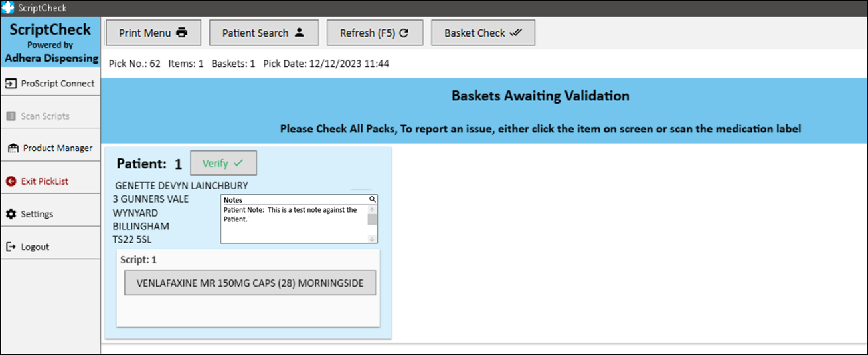This screenshot has height=355, width=868.
Task: Click the double-check icon on Basket Check
Action: pyautogui.click(x=516, y=33)
